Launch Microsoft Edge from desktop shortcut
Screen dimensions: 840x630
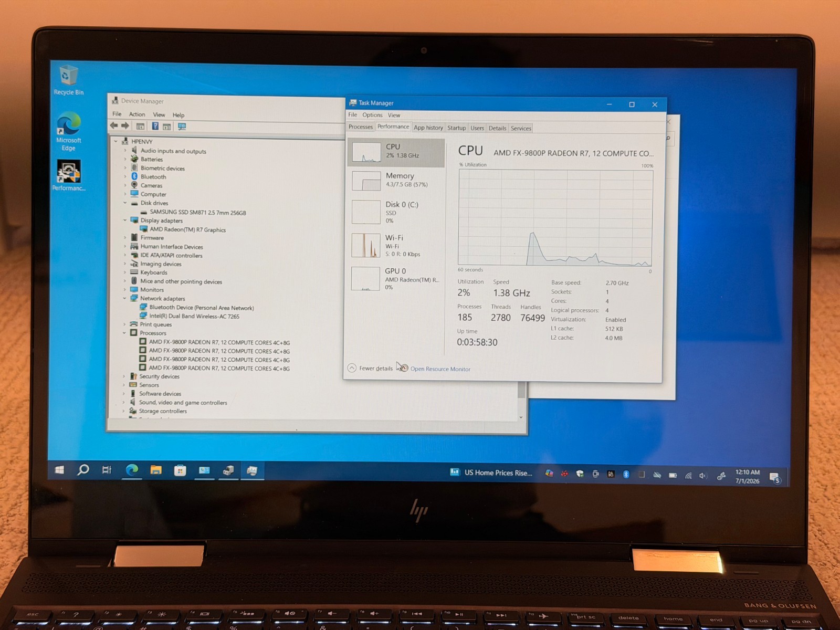coord(69,132)
